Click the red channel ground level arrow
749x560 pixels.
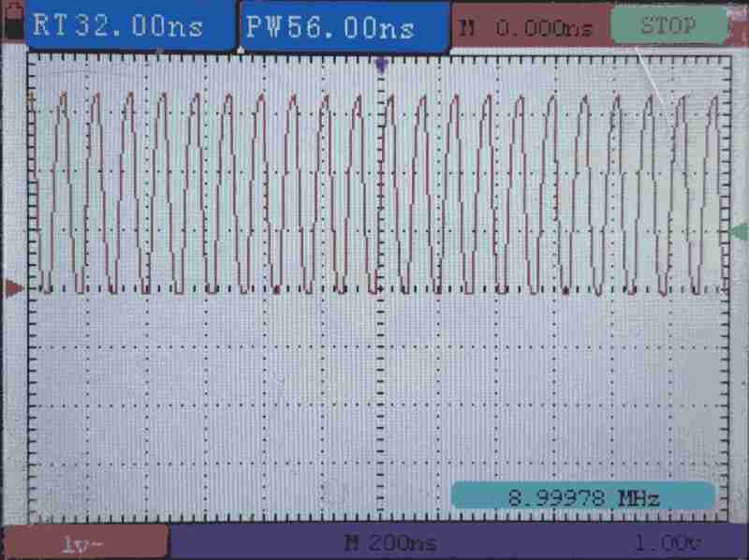point(13,288)
